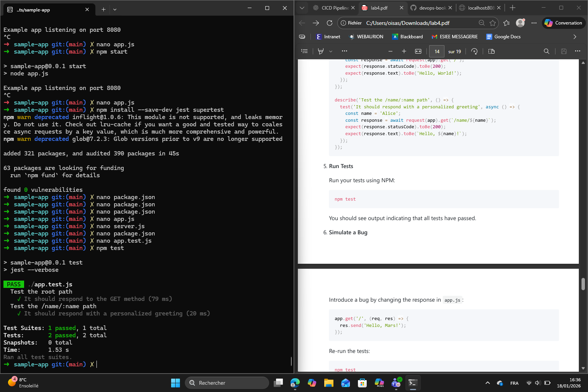Screen dimensions: 588x392
Task: Select the PDF highlight tool
Action: point(321,51)
